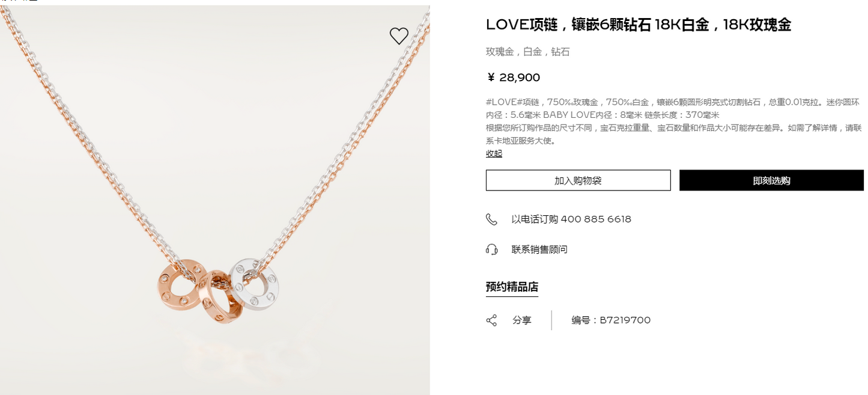Buy now with 即刻选购 button
Screen dimensions: 868x395
[771, 180]
